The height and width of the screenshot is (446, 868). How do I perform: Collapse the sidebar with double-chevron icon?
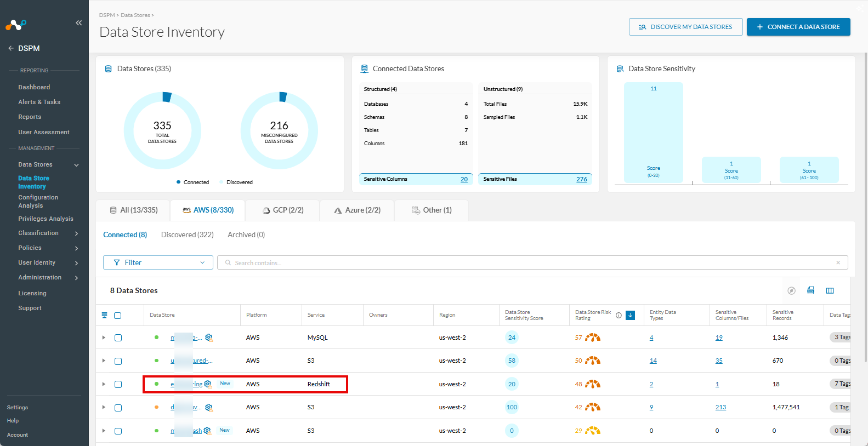[x=78, y=22]
